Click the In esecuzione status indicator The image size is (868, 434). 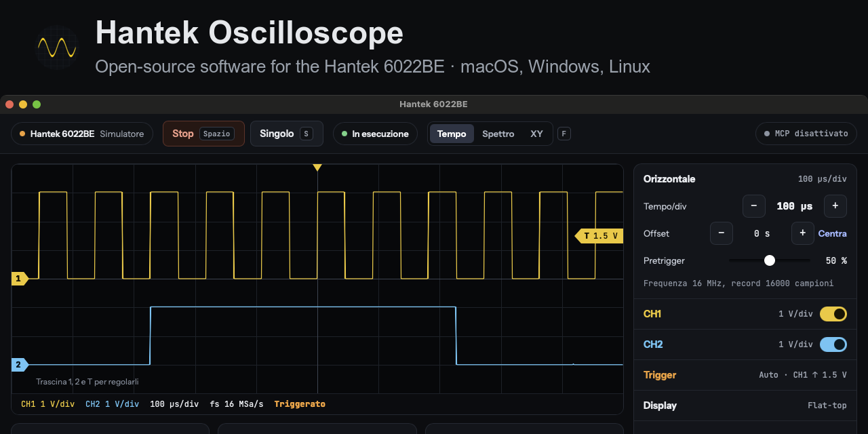(375, 134)
